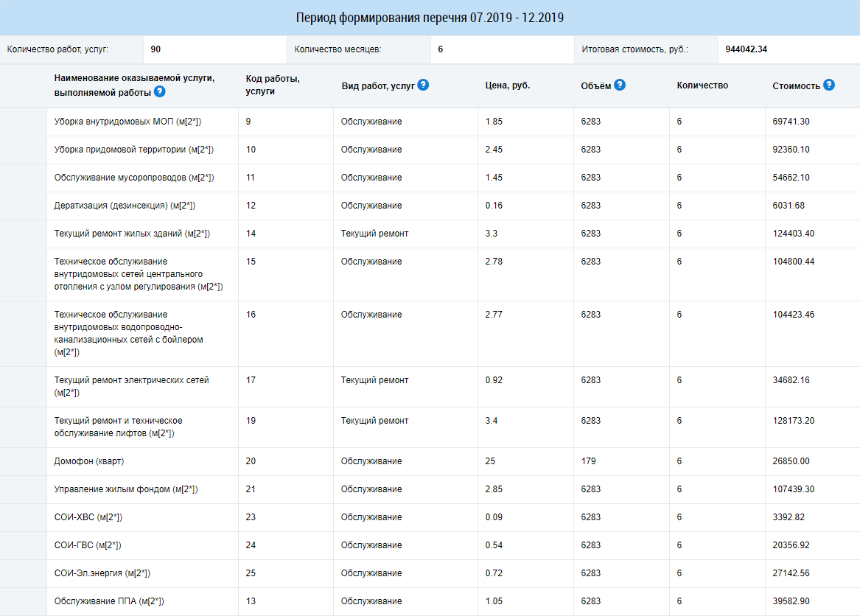Click work code 25
The width and height of the screenshot is (860, 616).
tap(251, 573)
